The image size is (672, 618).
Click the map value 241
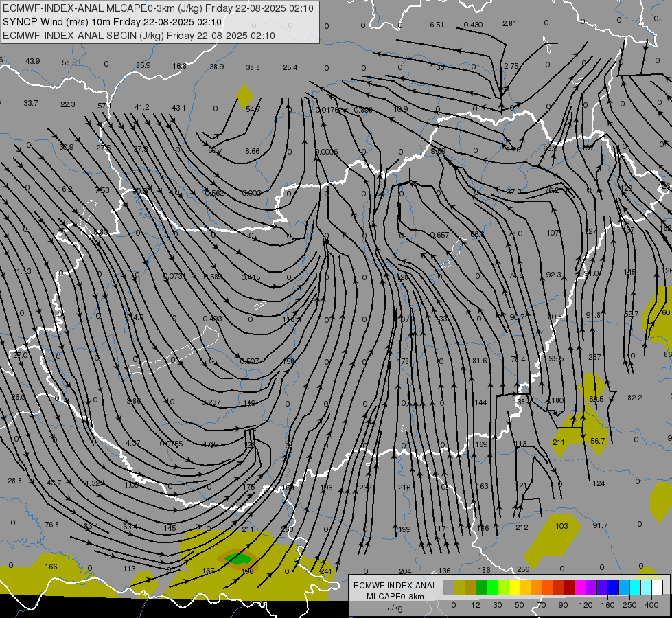pos(326,571)
